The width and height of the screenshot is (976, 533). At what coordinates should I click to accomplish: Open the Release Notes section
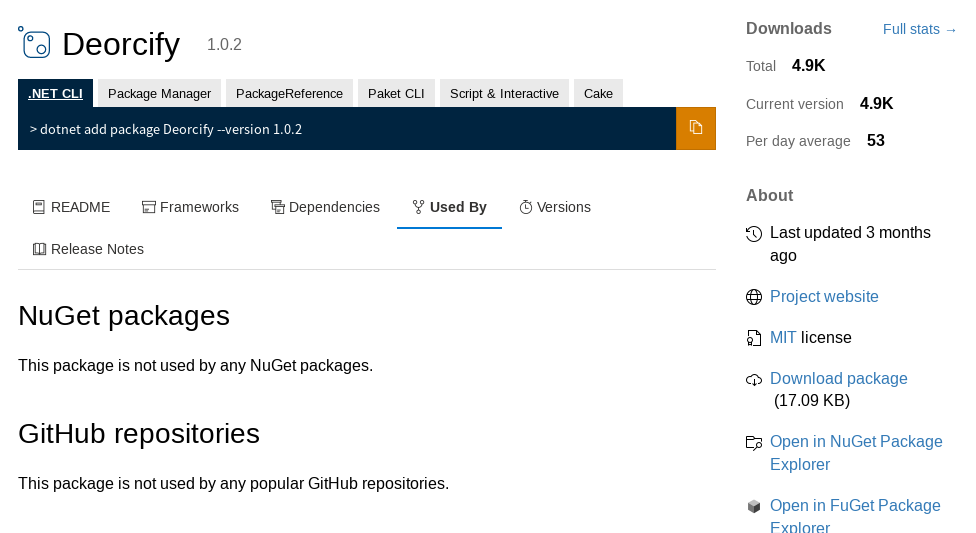coord(88,249)
